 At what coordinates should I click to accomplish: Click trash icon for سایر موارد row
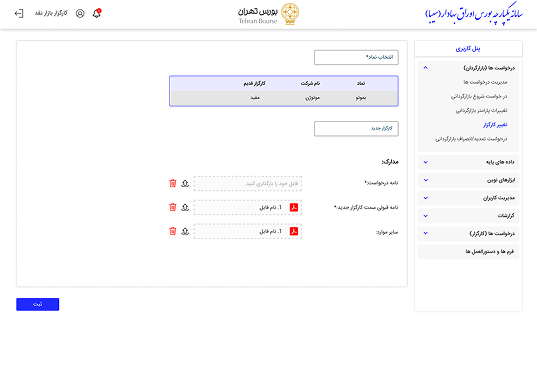173,231
